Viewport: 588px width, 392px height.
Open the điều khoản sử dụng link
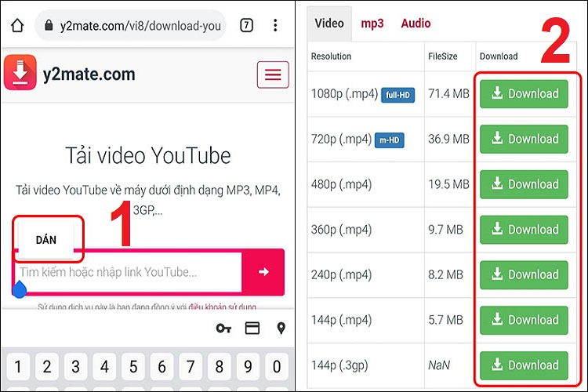tap(223, 307)
